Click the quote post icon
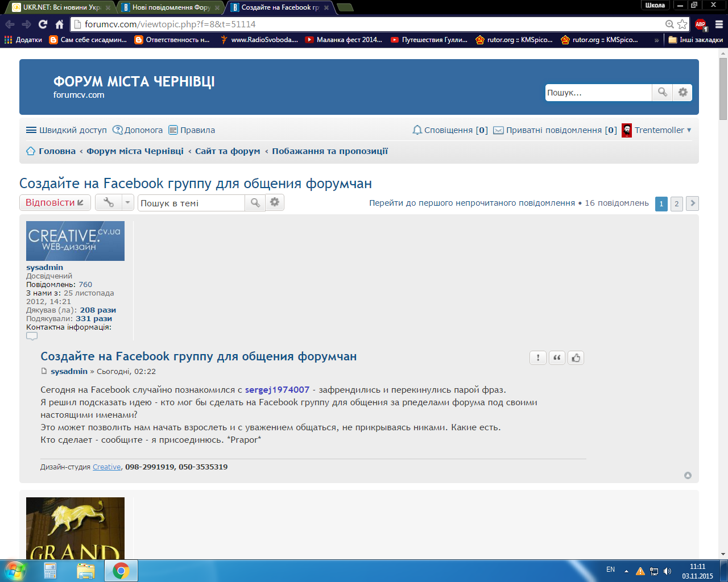728x582 pixels. (557, 357)
